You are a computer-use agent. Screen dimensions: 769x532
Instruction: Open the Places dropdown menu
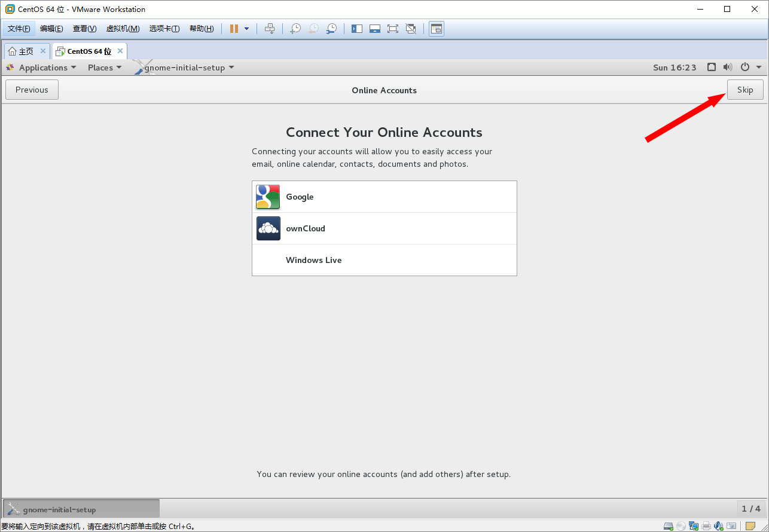coord(104,68)
